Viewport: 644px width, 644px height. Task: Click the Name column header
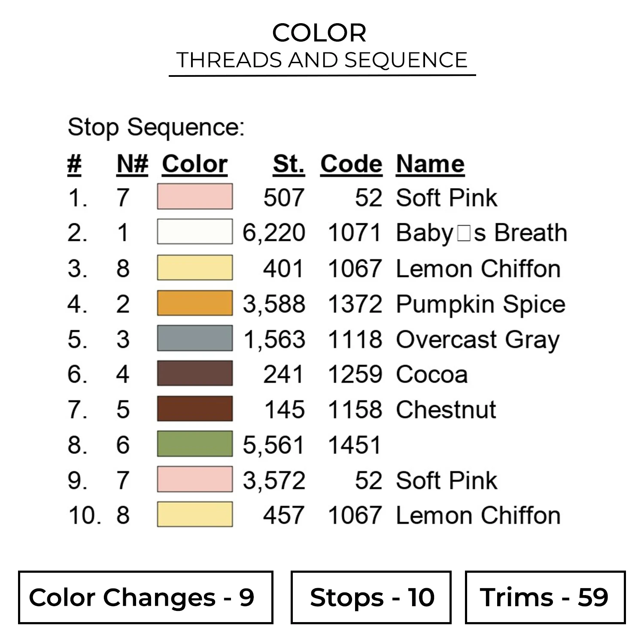[430, 164]
